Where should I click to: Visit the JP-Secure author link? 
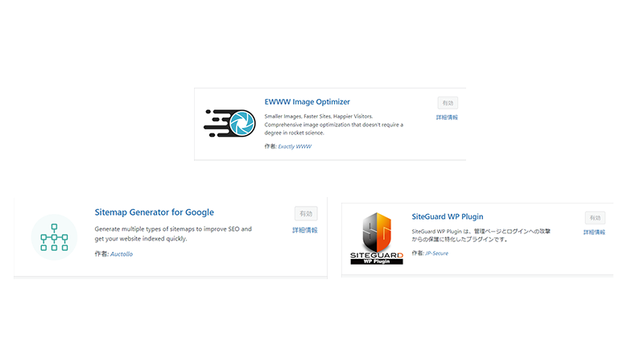click(x=436, y=253)
